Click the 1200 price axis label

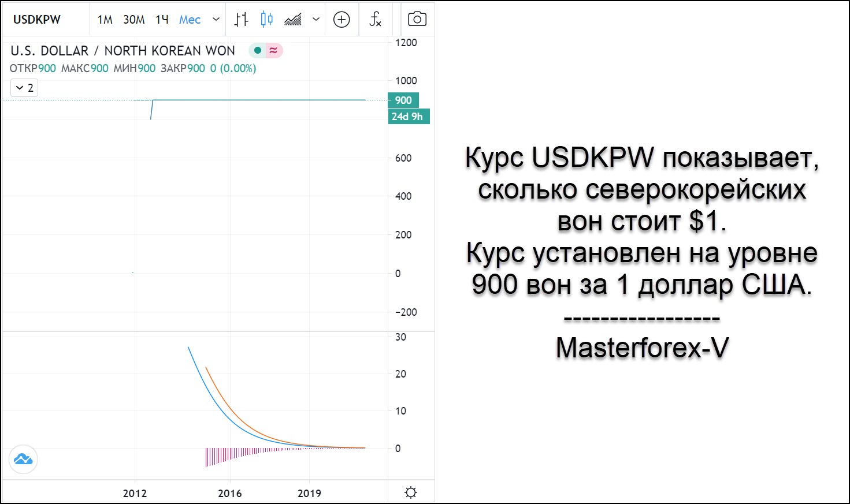[x=406, y=42]
